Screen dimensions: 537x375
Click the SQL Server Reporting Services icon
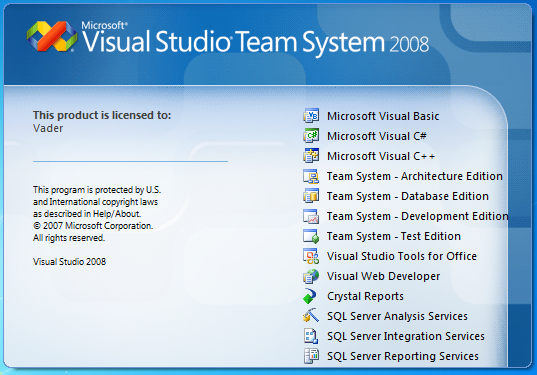click(x=311, y=356)
